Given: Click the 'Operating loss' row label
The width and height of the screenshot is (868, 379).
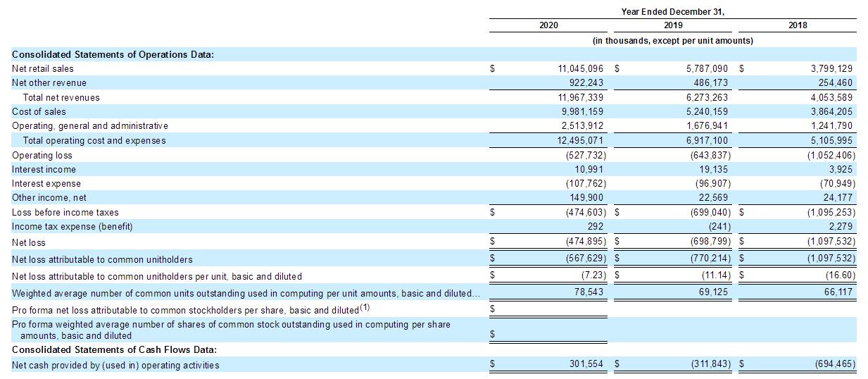Looking at the screenshot, I should 42,156.
